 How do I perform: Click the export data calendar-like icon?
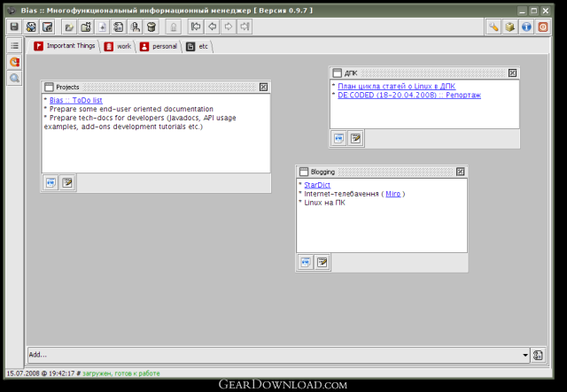[x=47, y=27]
